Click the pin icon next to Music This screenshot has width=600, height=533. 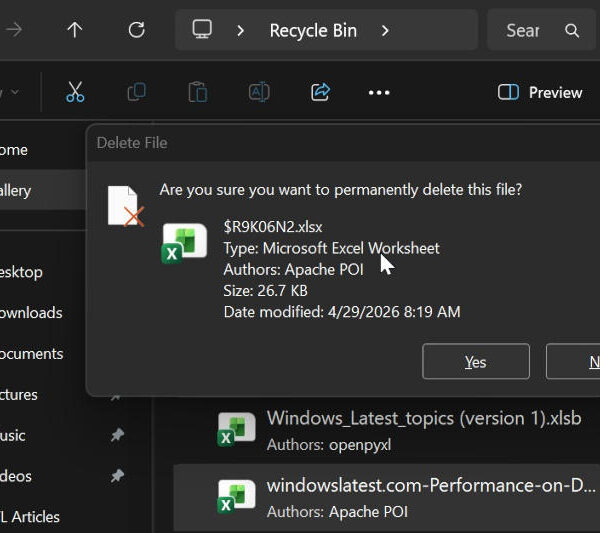click(x=117, y=435)
